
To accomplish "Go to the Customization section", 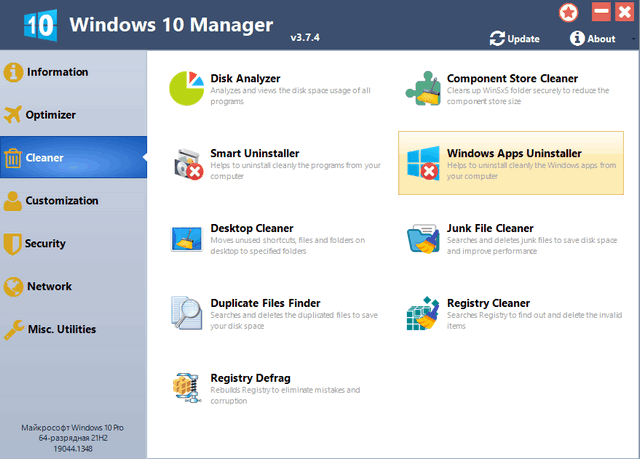I will (62, 201).
